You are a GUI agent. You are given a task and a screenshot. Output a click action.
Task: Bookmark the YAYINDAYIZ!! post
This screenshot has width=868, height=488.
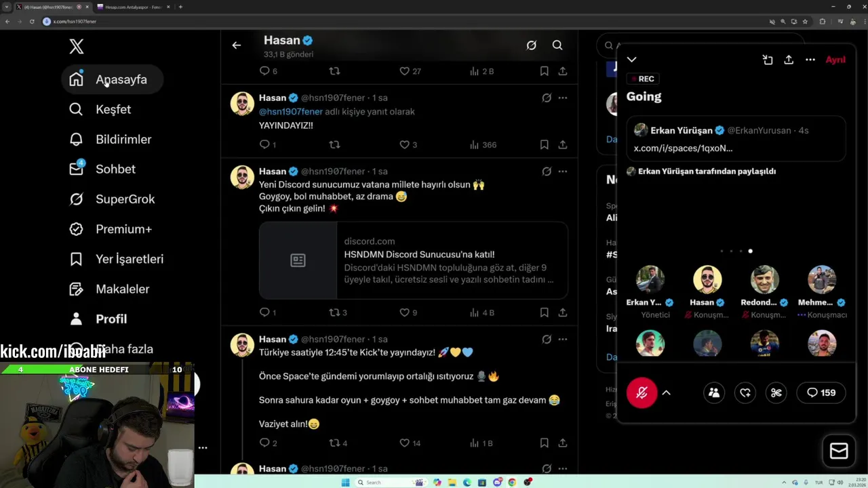pos(544,144)
